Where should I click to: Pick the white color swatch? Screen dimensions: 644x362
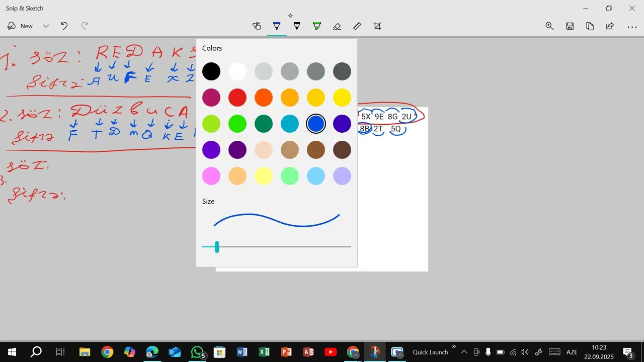click(x=237, y=71)
